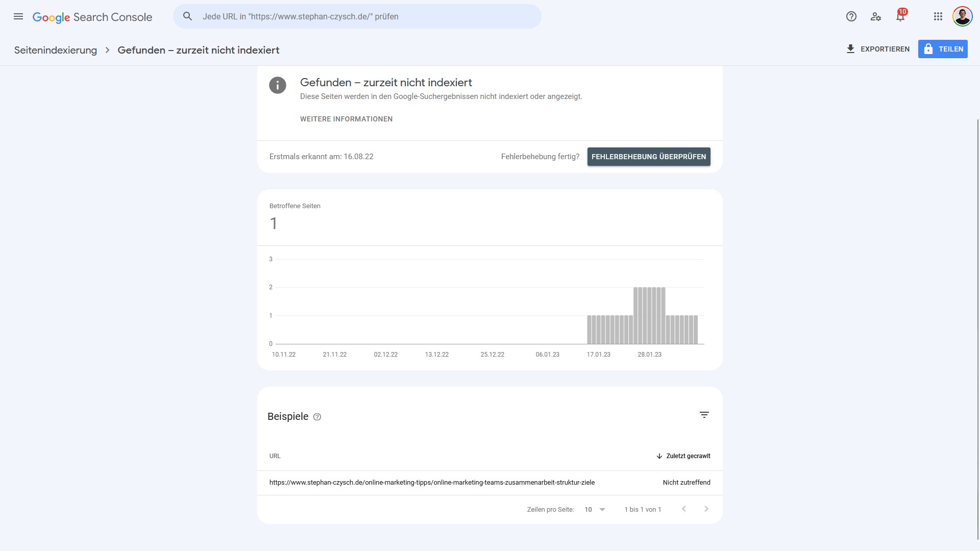Click the 17.01.23 chart axis label
The height and width of the screenshot is (551, 980).
point(599,355)
